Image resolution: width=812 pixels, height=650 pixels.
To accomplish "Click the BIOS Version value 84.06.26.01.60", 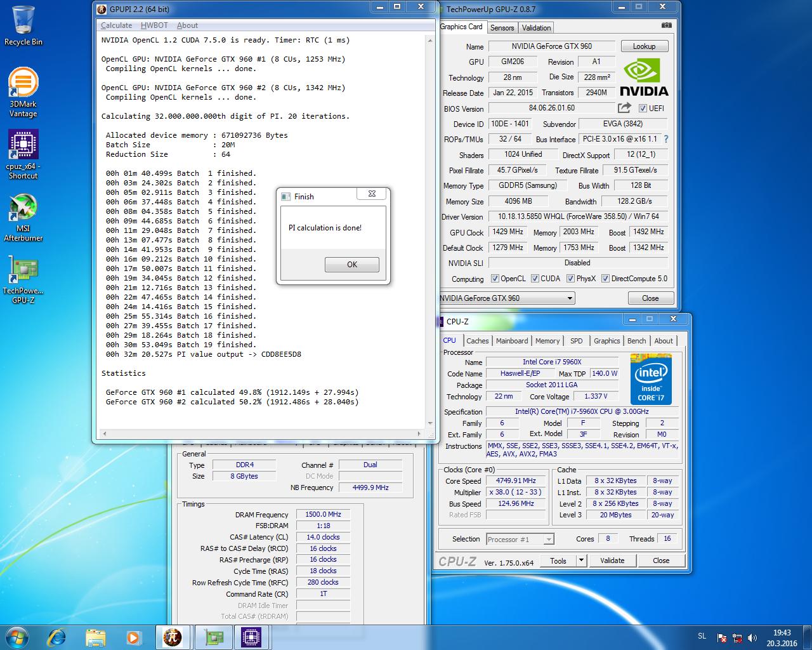I will coord(551,108).
